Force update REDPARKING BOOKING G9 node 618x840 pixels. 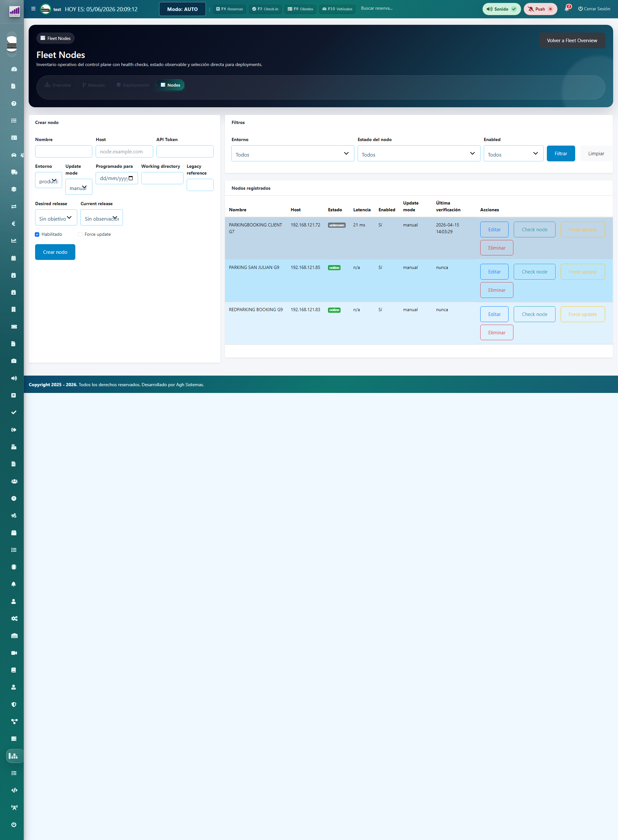click(583, 314)
